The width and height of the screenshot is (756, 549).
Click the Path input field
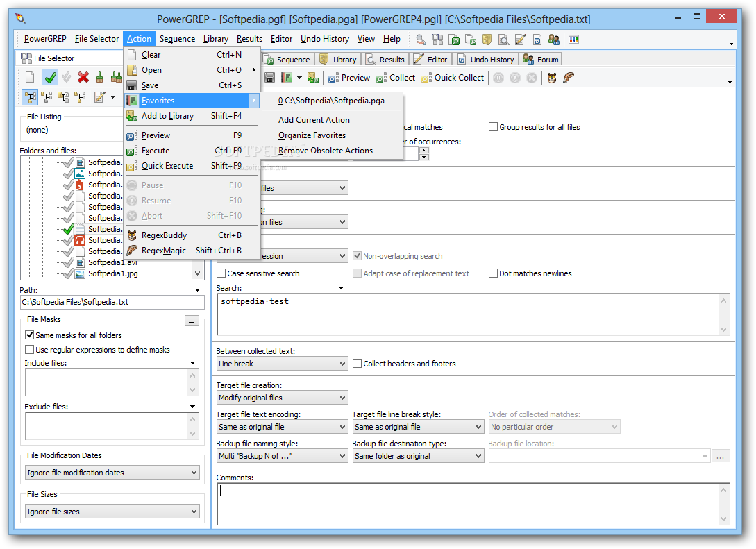click(112, 302)
